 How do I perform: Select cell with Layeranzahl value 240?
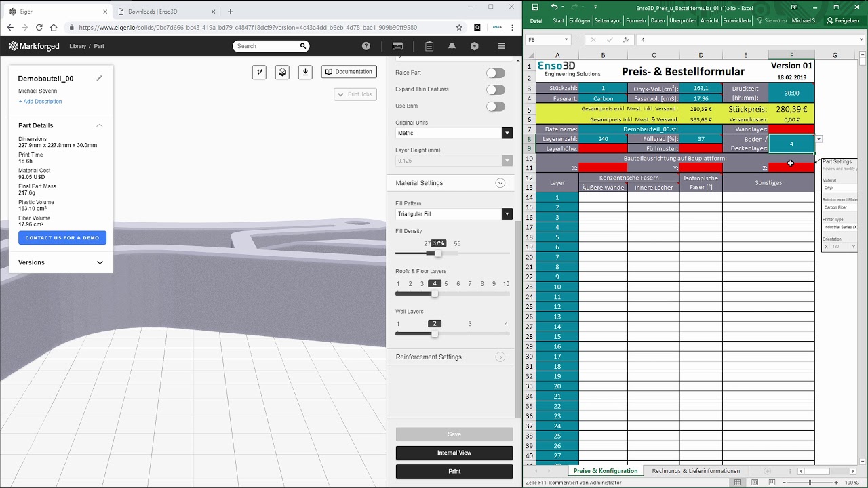tap(603, 139)
